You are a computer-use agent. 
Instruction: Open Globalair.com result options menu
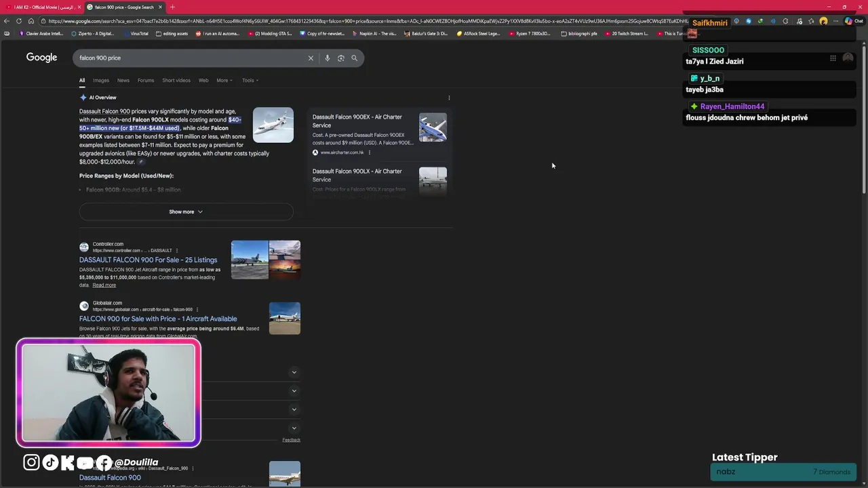197,310
